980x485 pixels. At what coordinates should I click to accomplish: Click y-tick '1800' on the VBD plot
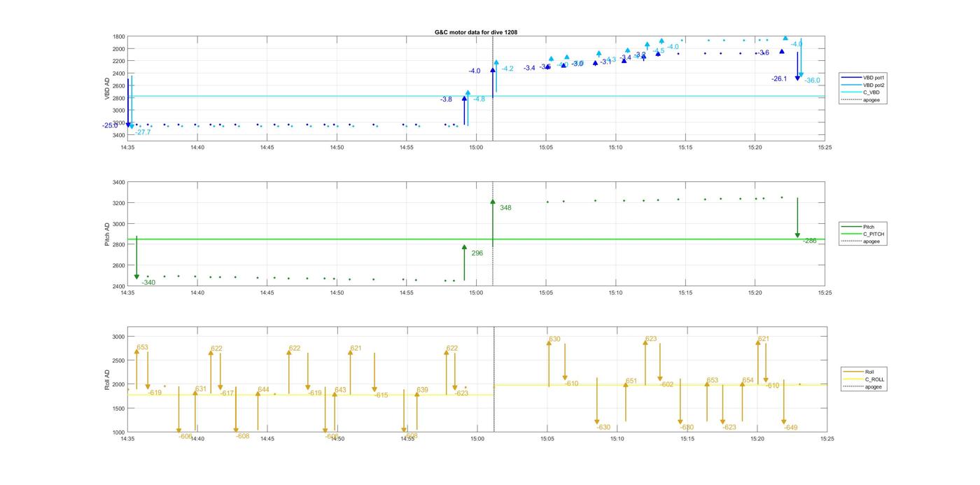point(118,36)
